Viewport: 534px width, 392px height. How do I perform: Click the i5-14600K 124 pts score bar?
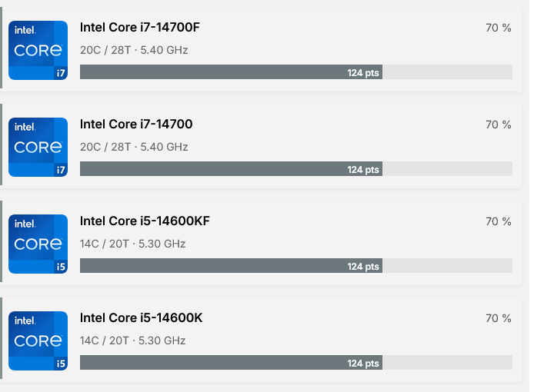click(x=231, y=363)
